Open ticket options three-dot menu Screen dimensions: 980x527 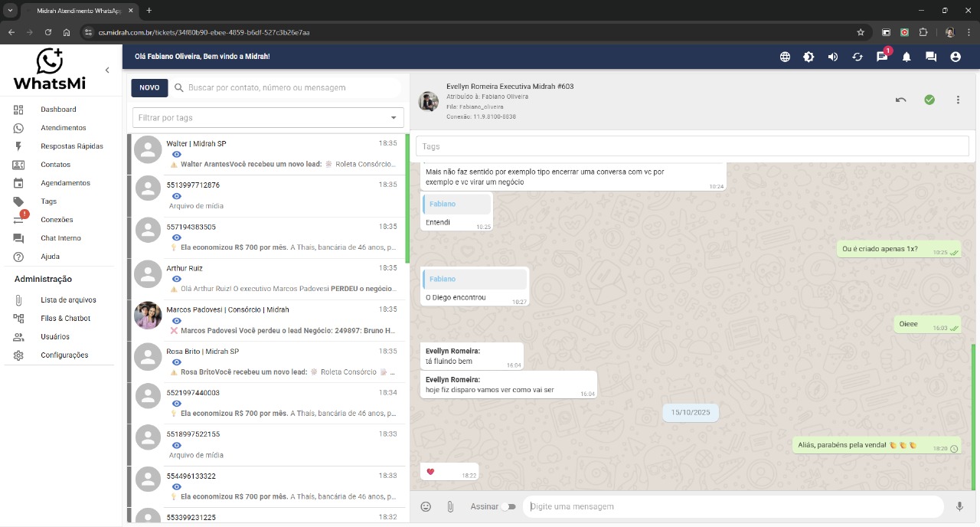pyautogui.click(x=958, y=100)
